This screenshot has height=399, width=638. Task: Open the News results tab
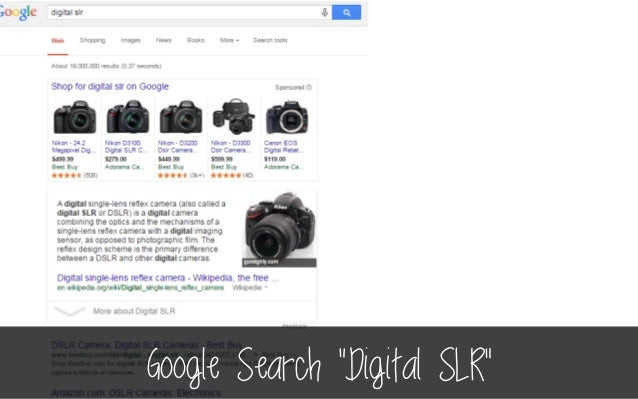(164, 40)
